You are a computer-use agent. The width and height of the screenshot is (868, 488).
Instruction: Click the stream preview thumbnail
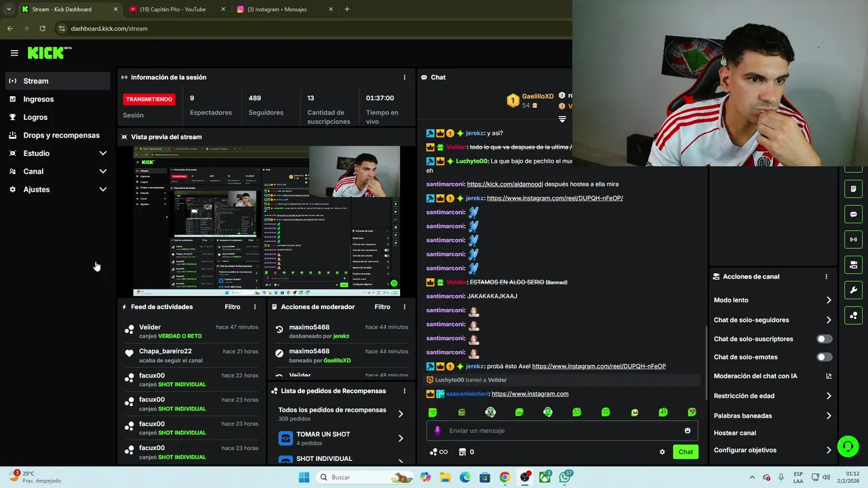pyautogui.click(x=267, y=221)
